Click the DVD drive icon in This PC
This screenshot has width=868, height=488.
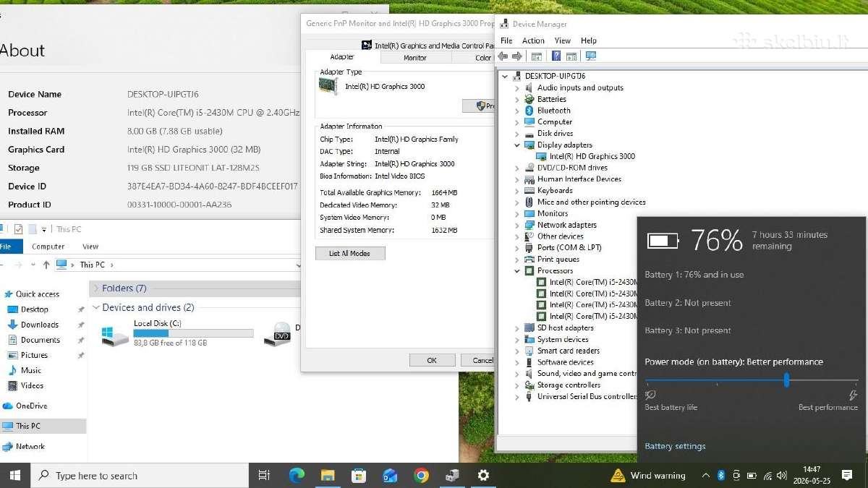point(278,334)
